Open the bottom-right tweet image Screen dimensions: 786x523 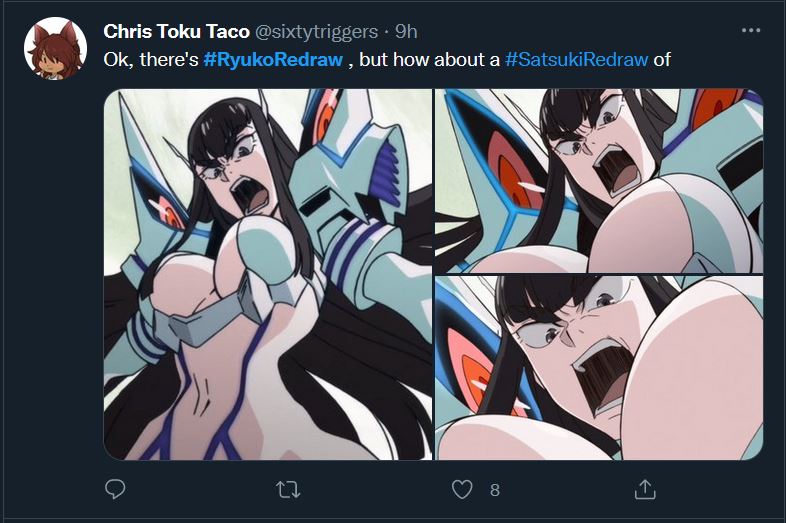[598, 368]
